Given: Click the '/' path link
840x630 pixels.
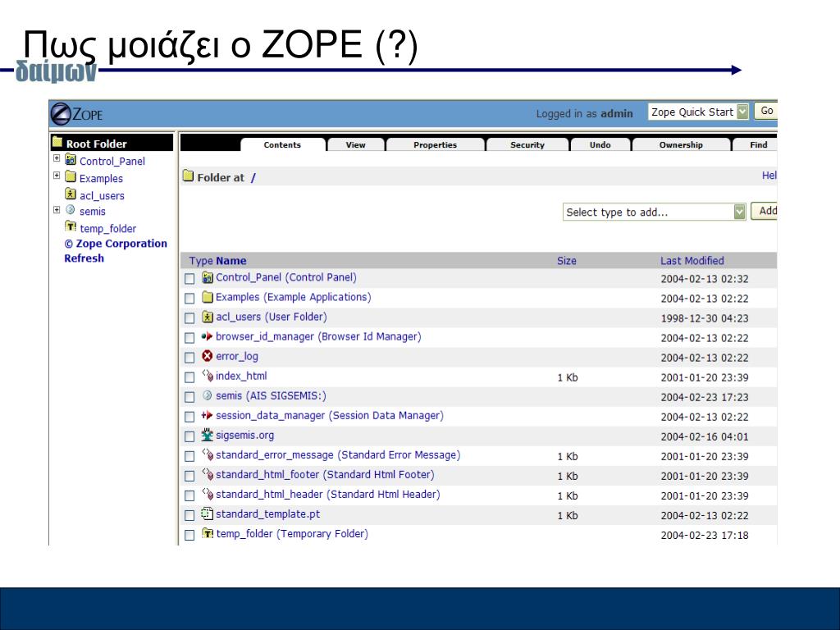Looking at the screenshot, I should click(x=253, y=177).
